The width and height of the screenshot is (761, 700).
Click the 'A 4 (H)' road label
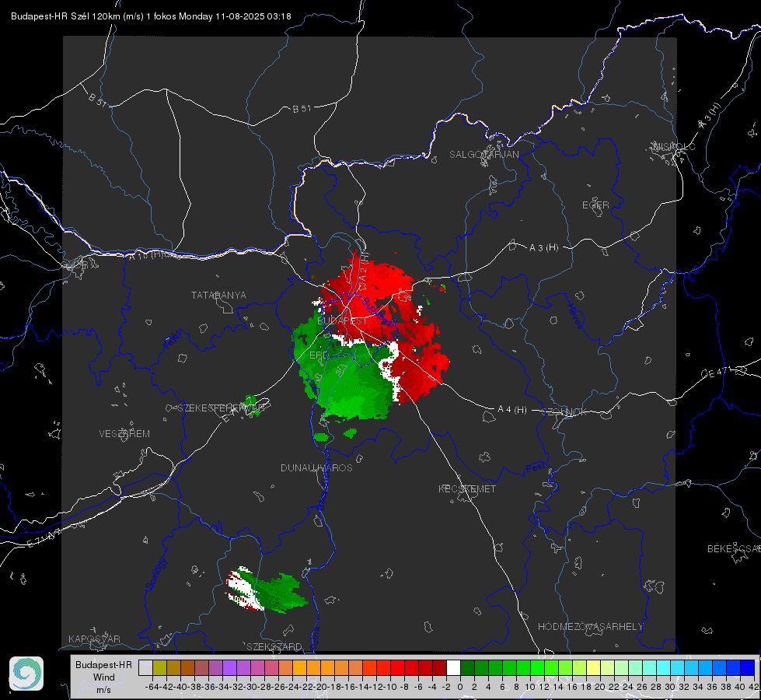[512, 410]
